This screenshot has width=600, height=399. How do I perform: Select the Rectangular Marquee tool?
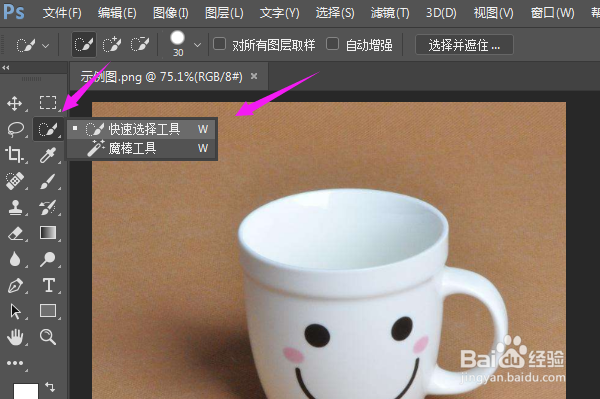48,103
